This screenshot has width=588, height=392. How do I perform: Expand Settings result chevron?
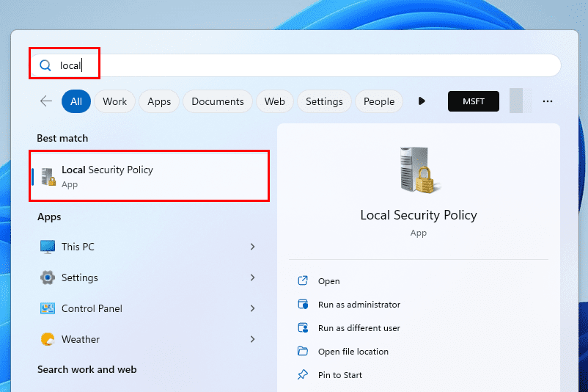coord(252,277)
